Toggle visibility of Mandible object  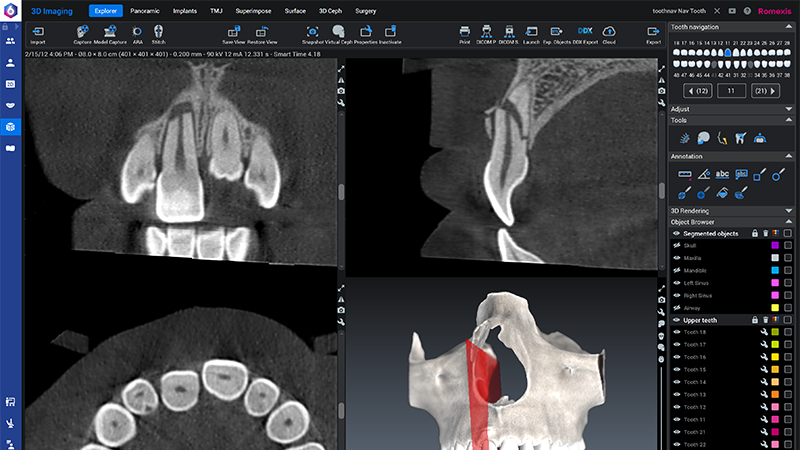pos(677,270)
